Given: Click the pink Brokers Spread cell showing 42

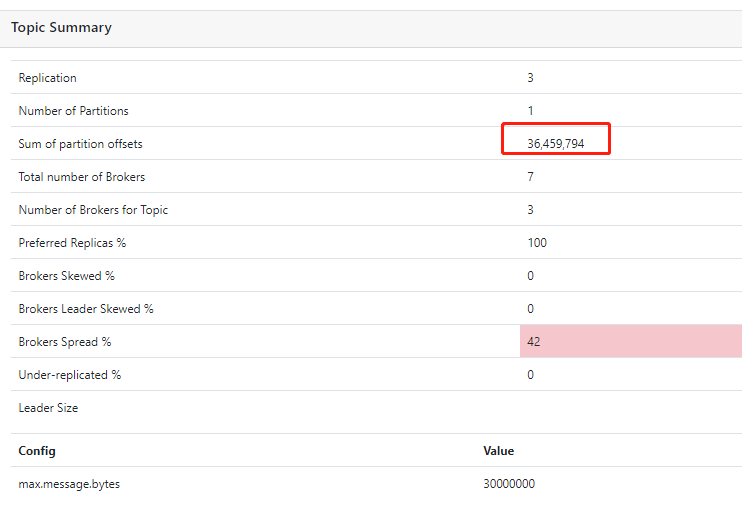Looking at the screenshot, I should (630, 342).
